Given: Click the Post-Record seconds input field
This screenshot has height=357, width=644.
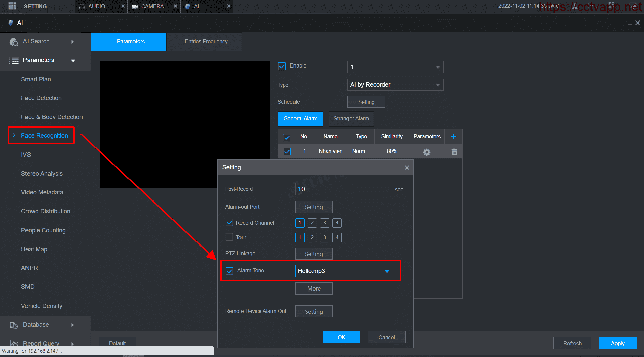Looking at the screenshot, I should (x=343, y=189).
